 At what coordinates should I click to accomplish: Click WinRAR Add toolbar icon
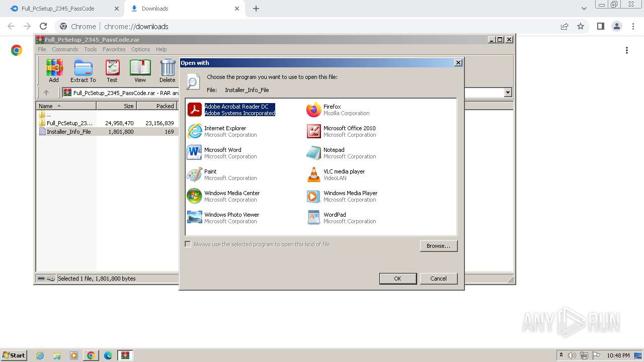(x=54, y=71)
